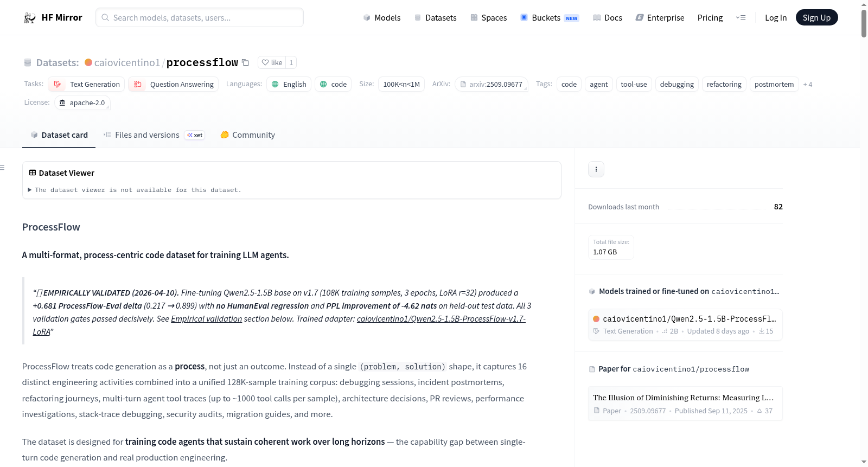Open the arxiv:2509.09677 paper tag
The width and height of the screenshot is (868, 467).
point(492,84)
